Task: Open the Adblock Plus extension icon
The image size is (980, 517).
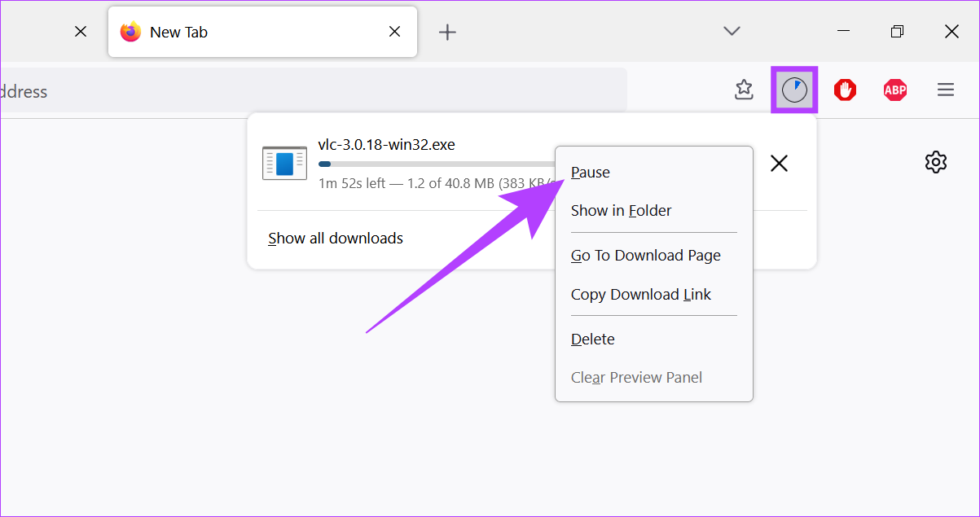Action: coord(894,90)
